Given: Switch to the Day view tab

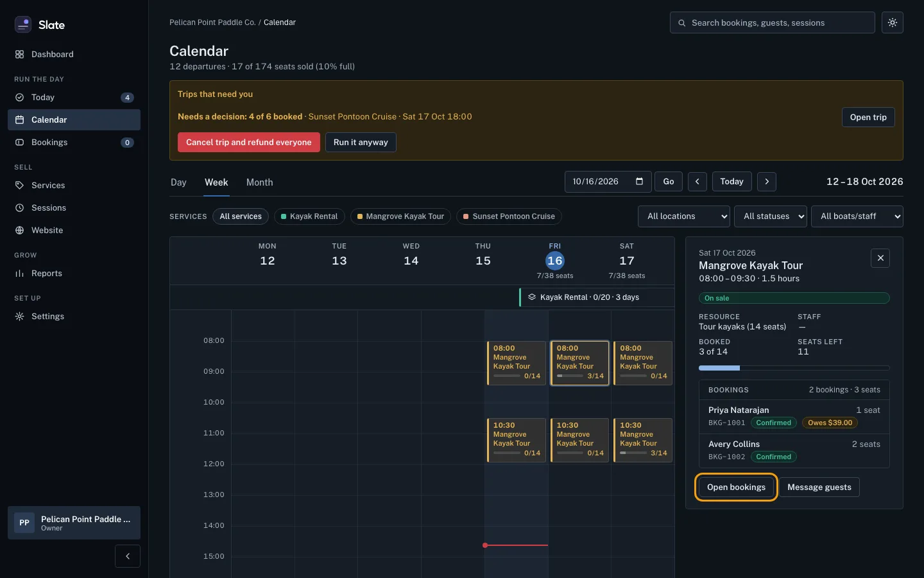Looking at the screenshot, I should 178,182.
